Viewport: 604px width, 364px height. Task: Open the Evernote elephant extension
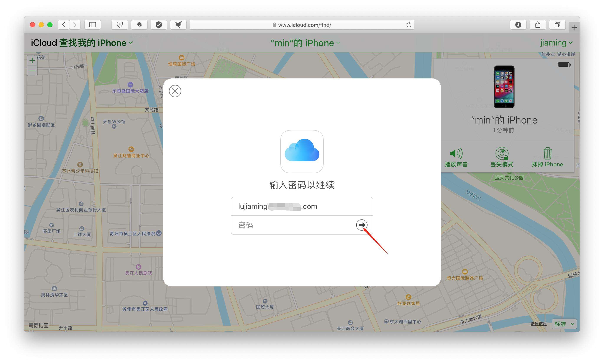tap(139, 25)
